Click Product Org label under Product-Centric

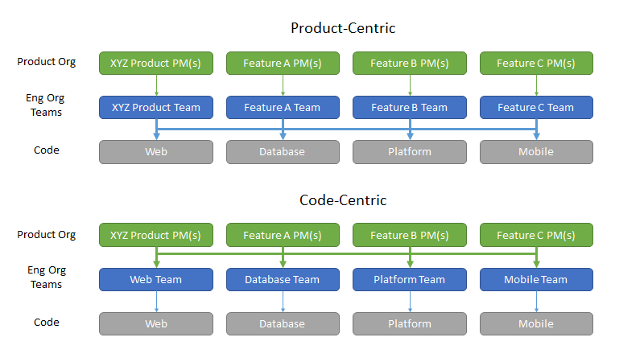[47, 62]
